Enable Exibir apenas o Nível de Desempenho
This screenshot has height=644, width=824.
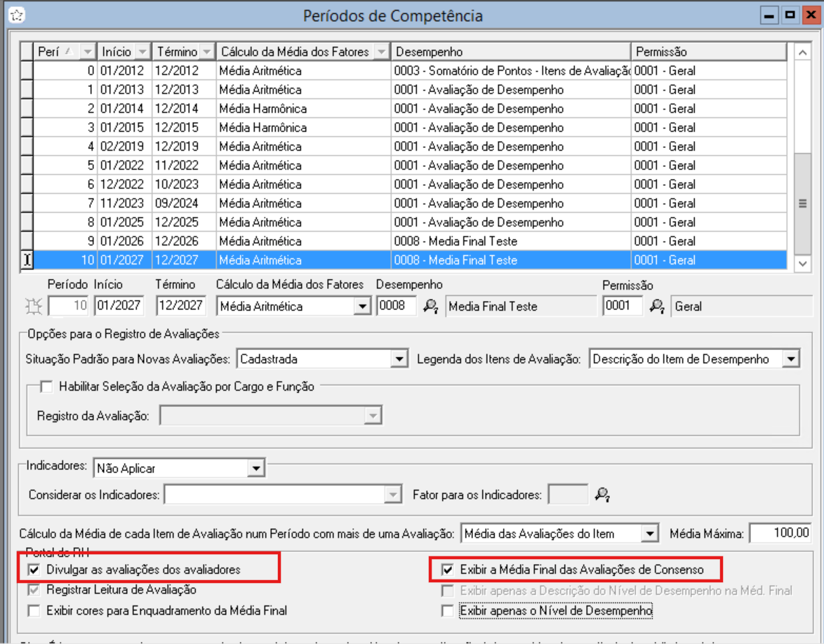tap(448, 610)
